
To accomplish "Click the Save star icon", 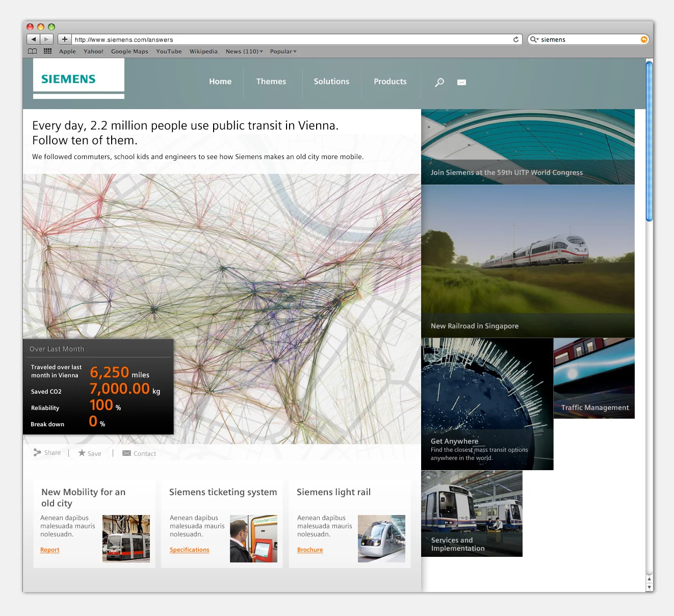I will 82,453.
